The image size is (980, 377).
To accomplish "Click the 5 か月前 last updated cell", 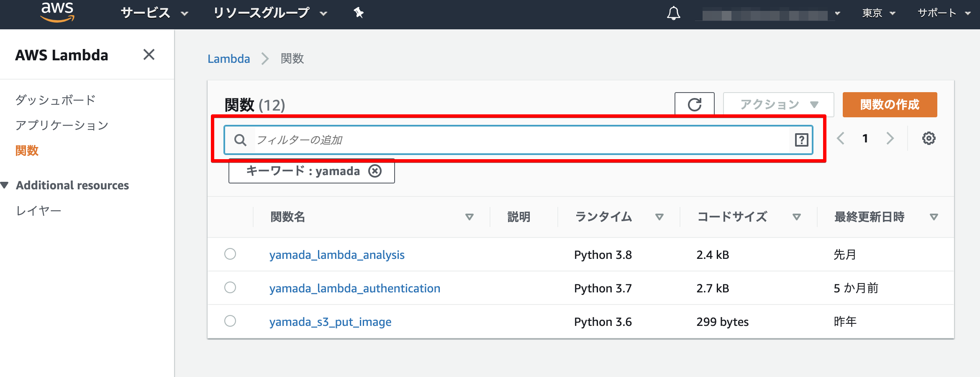I will (x=856, y=288).
